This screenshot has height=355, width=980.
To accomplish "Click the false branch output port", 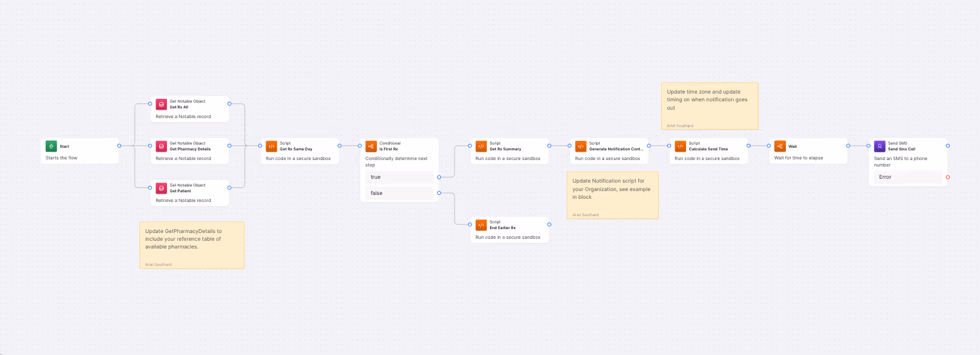I will 439,193.
